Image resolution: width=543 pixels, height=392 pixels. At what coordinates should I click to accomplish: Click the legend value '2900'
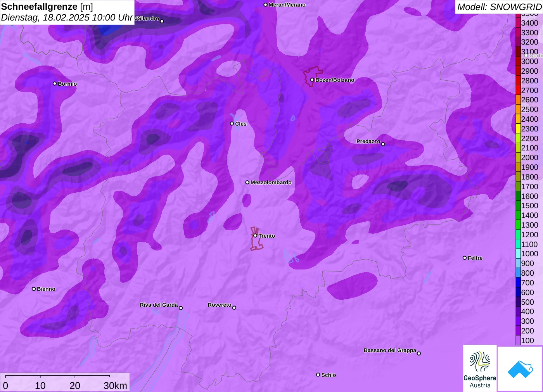tap(529, 71)
